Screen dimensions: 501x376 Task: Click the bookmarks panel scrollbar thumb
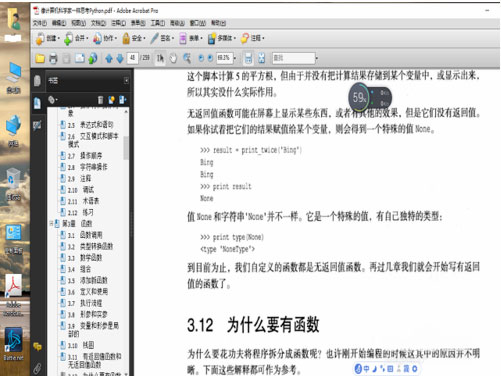tap(126, 148)
